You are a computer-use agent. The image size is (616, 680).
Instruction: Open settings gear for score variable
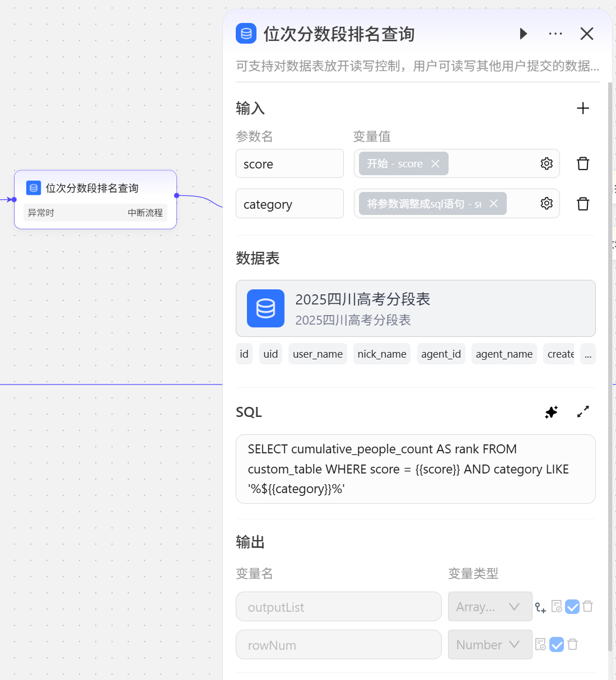coord(547,163)
